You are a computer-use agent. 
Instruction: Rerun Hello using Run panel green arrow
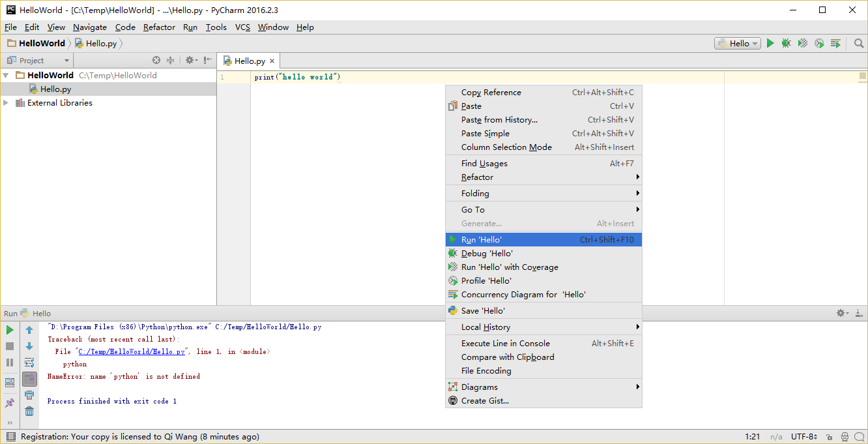point(10,330)
